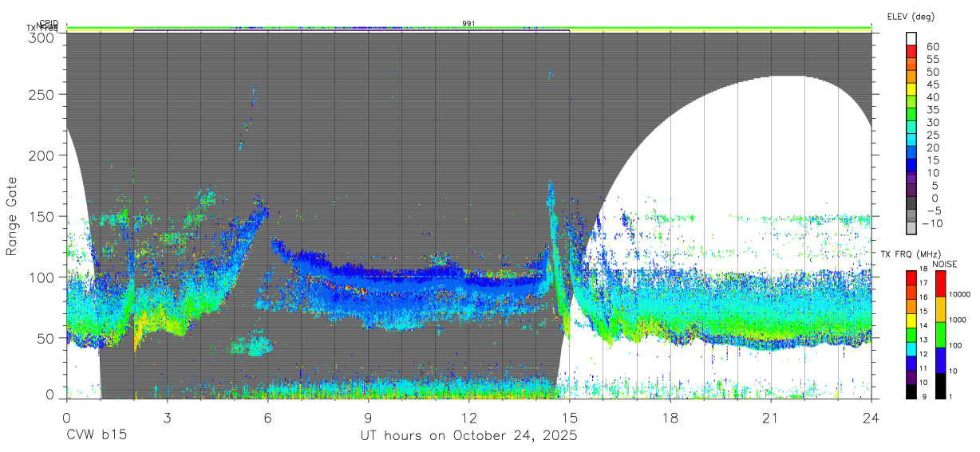Click the x-axis hour label 24
The width and height of the screenshot is (980, 452).
[x=871, y=417]
